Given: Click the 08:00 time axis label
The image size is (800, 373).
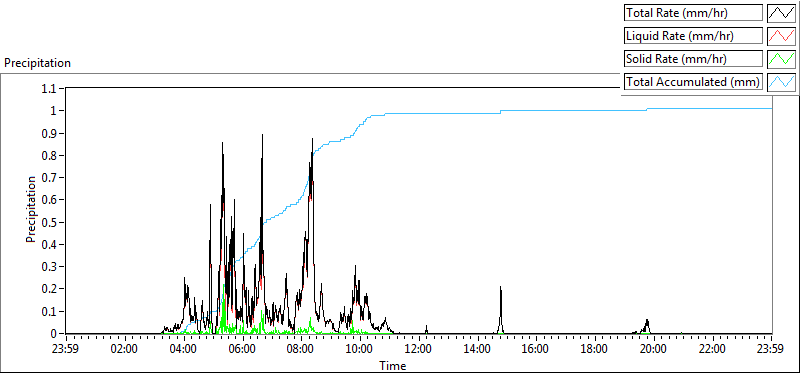Looking at the screenshot, I should pyautogui.click(x=301, y=350).
